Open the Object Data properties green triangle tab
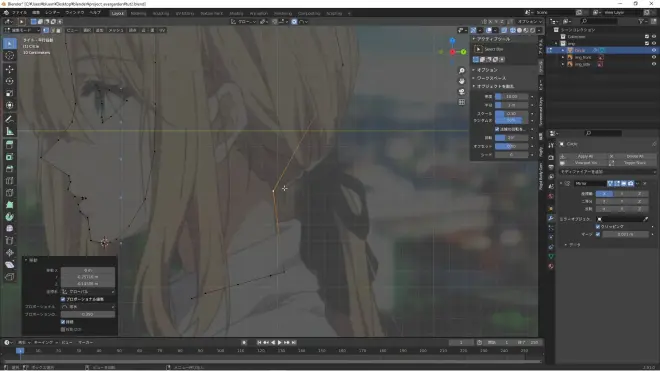Screen dimensions: 660x371 click(551, 256)
